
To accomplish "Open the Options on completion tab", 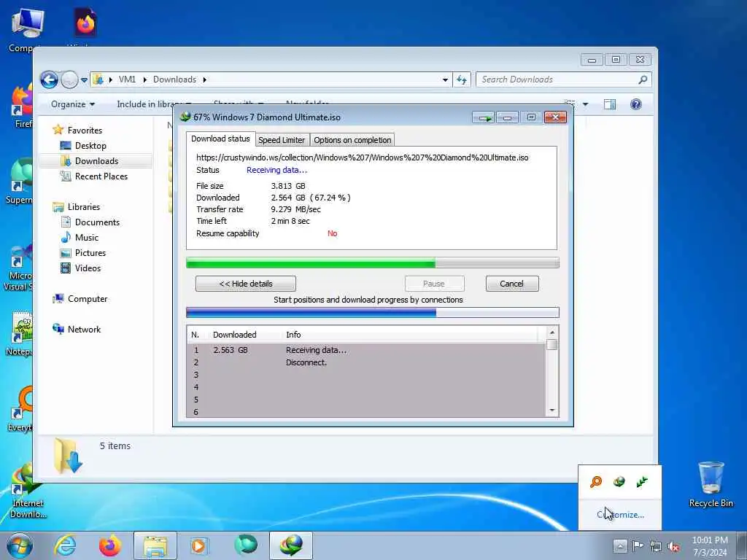I will [x=352, y=140].
